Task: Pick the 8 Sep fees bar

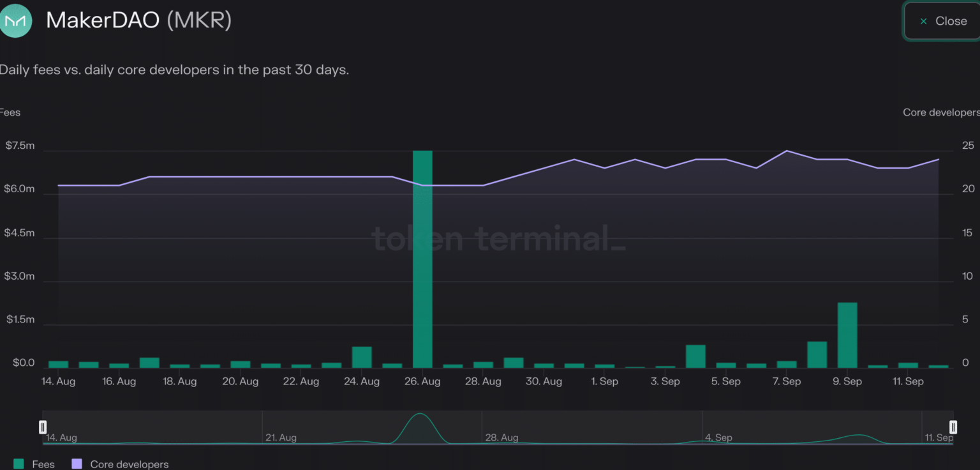Action: tap(817, 355)
